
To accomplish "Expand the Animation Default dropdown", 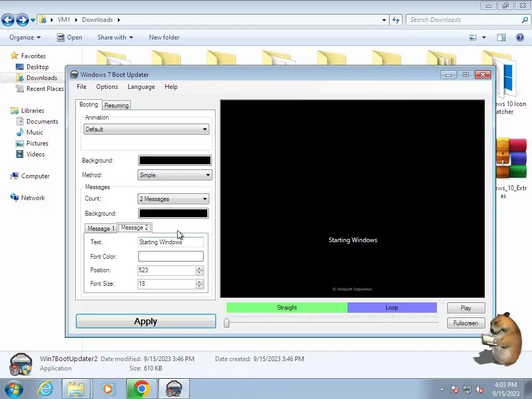I will 146,129.
